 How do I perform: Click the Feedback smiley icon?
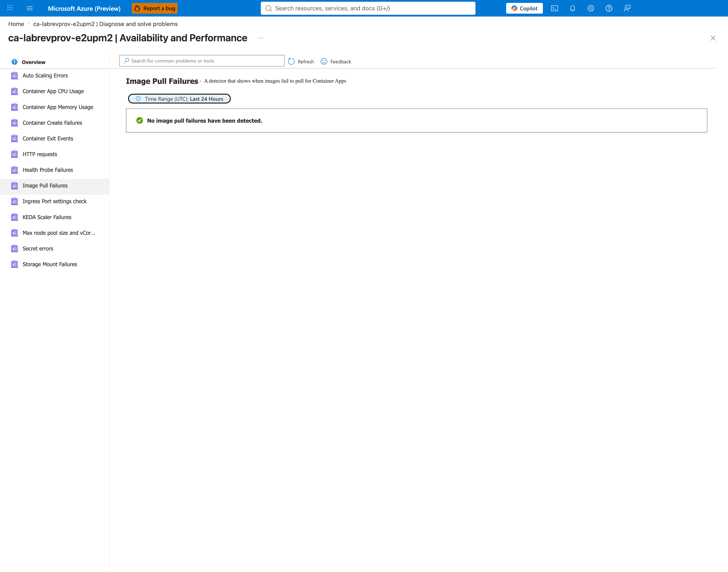324,61
